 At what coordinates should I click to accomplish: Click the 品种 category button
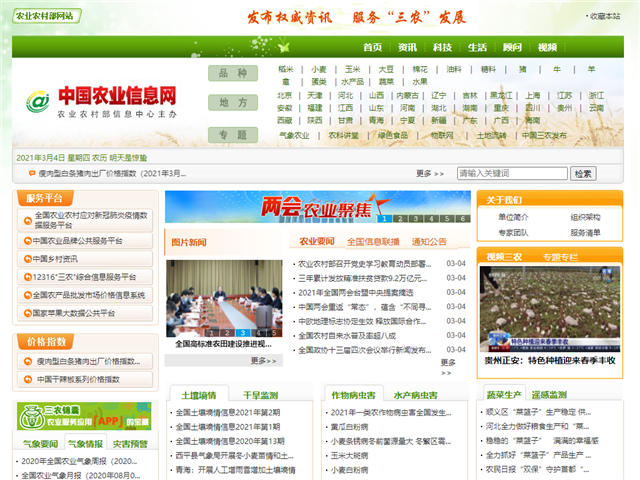coord(233,73)
